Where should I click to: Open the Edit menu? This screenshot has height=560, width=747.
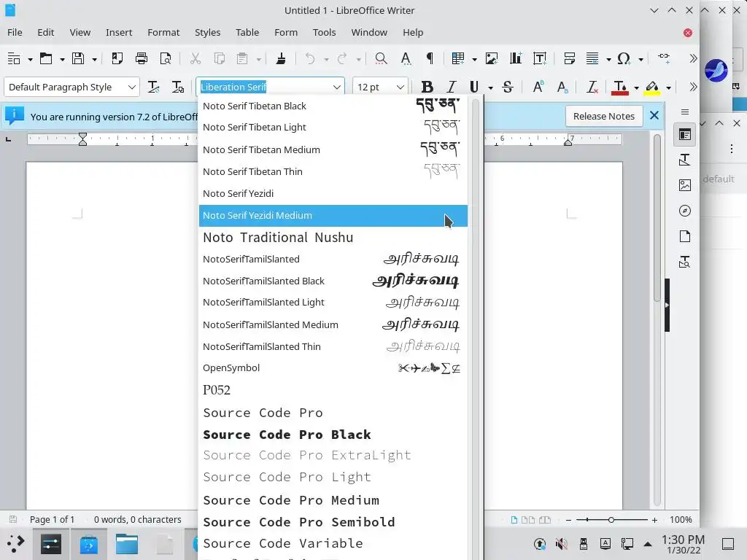[x=46, y=32]
